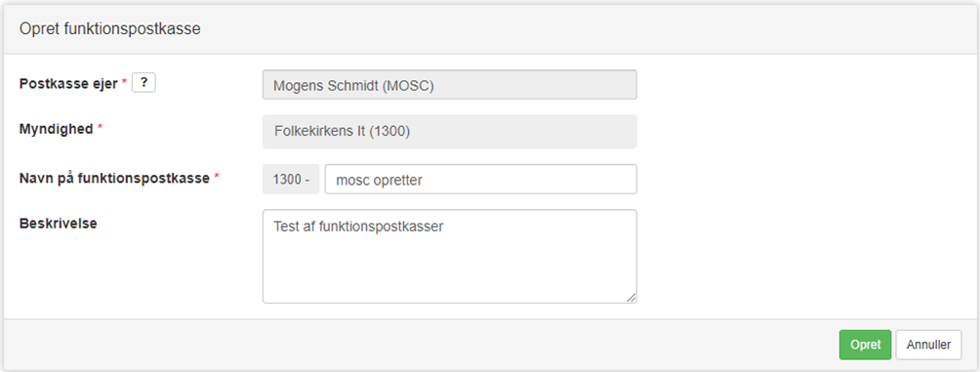This screenshot has width=980, height=372.
Task: Click the red asterisk beside Myndighed
Action: pyautogui.click(x=100, y=128)
